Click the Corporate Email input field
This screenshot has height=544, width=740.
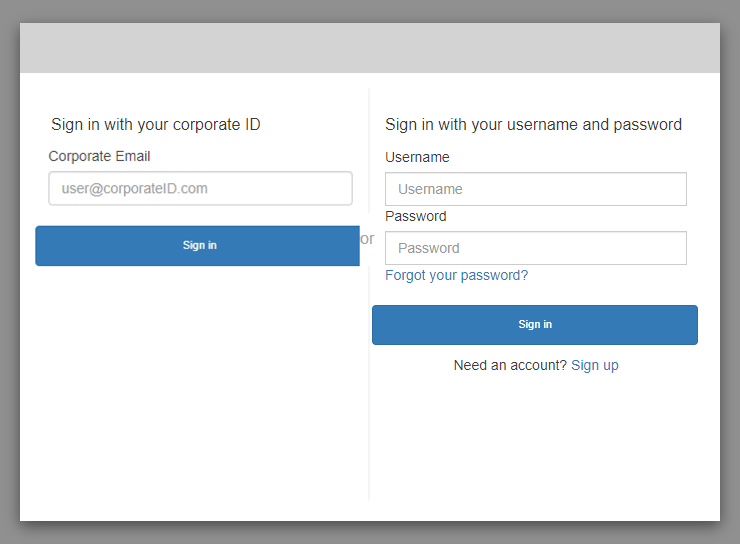pyautogui.click(x=200, y=188)
